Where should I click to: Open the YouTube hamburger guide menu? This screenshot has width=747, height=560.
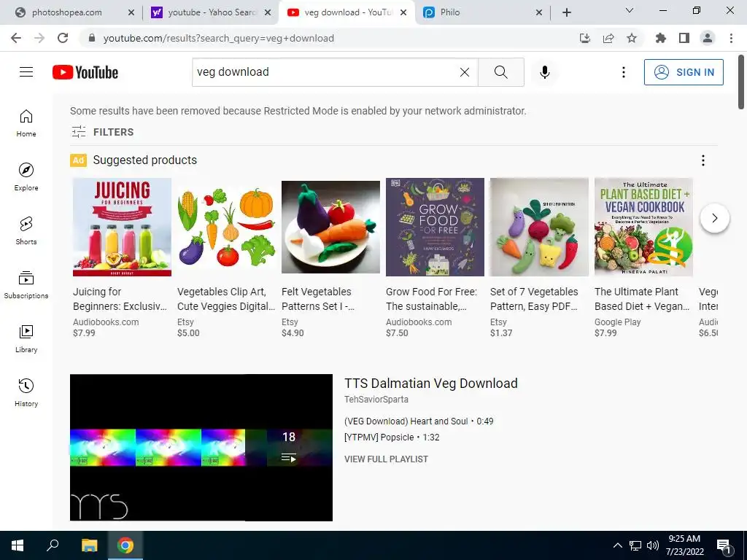pos(26,72)
